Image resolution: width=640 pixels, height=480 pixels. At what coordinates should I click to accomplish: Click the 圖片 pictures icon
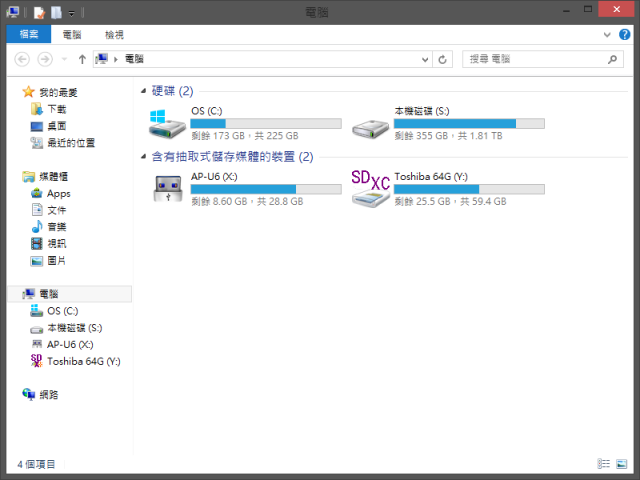[37, 261]
